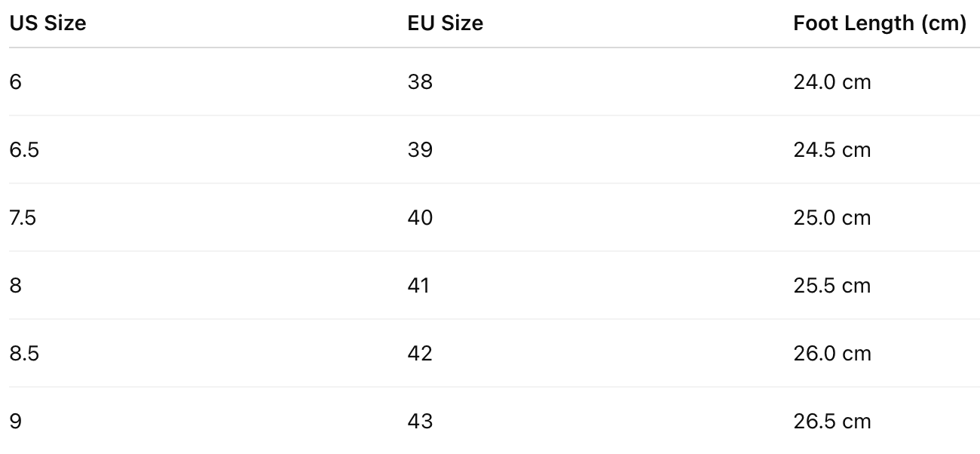The height and width of the screenshot is (454, 980).
Task: Select US size 9 cell
Action: (16, 421)
